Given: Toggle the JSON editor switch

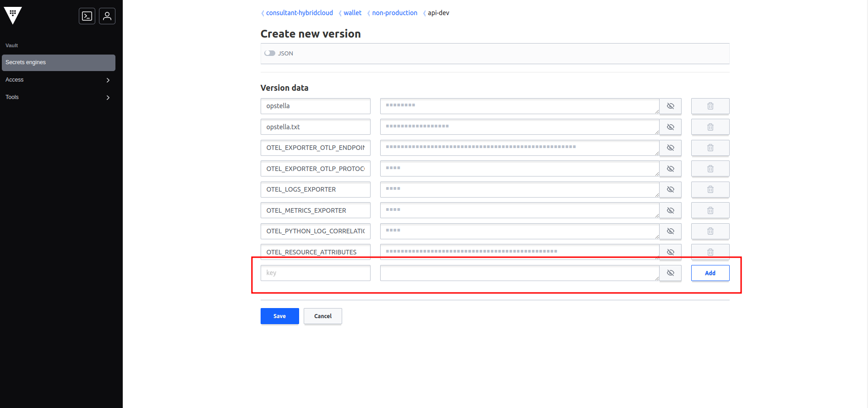Looking at the screenshot, I should tap(270, 53).
